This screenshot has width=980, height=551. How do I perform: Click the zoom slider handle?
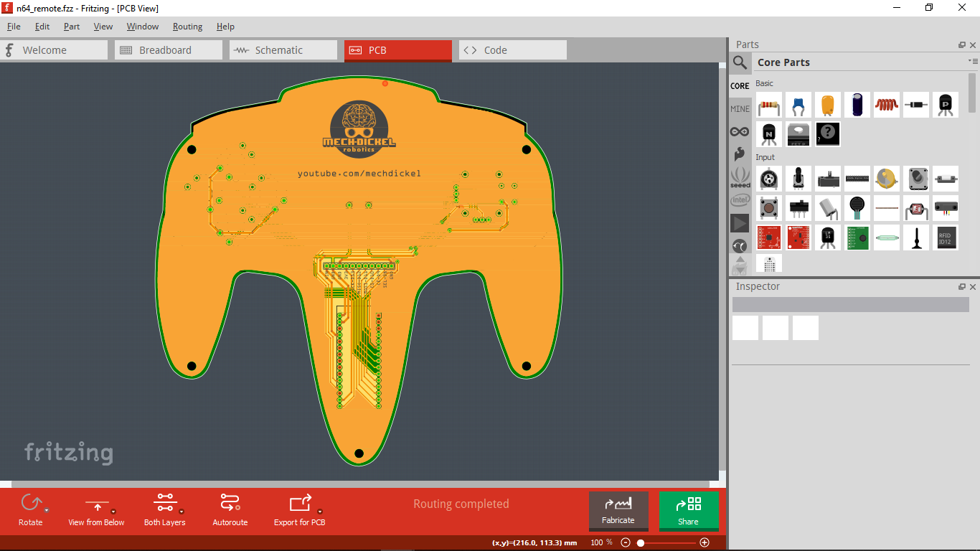click(641, 543)
